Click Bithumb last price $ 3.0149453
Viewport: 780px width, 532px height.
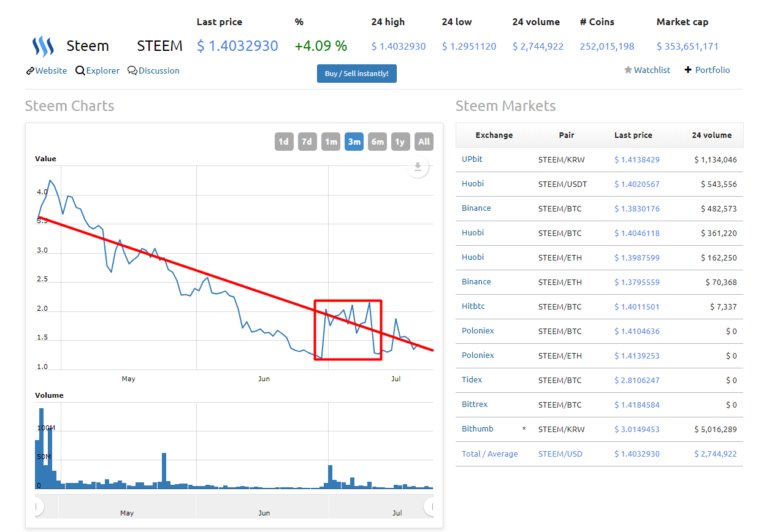(x=637, y=430)
